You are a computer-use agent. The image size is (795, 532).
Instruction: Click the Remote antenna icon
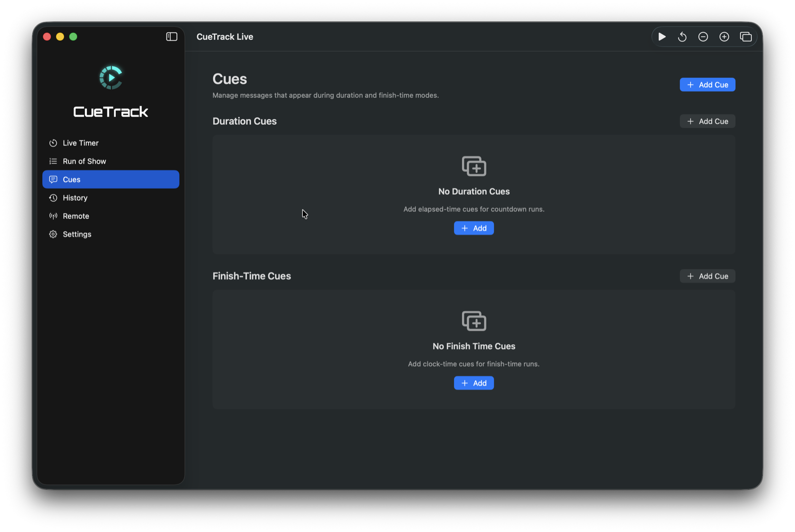point(53,216)
